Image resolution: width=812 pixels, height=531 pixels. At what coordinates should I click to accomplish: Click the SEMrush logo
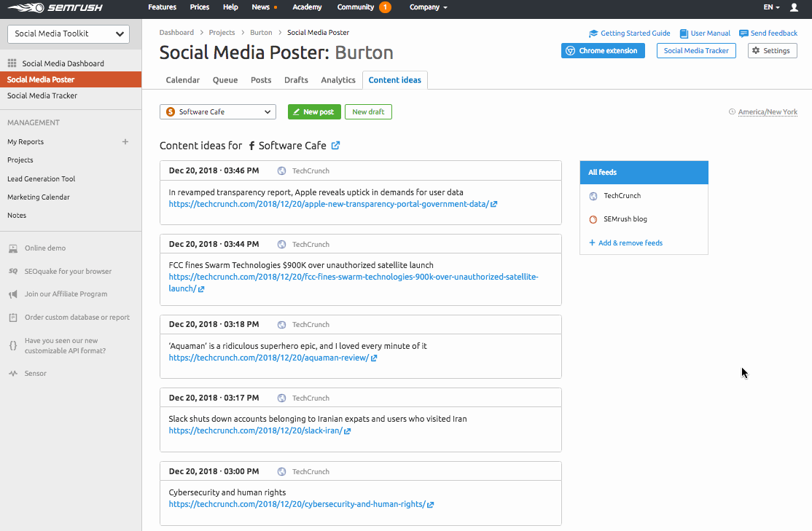pyautogui.click(x=55, y=8)
